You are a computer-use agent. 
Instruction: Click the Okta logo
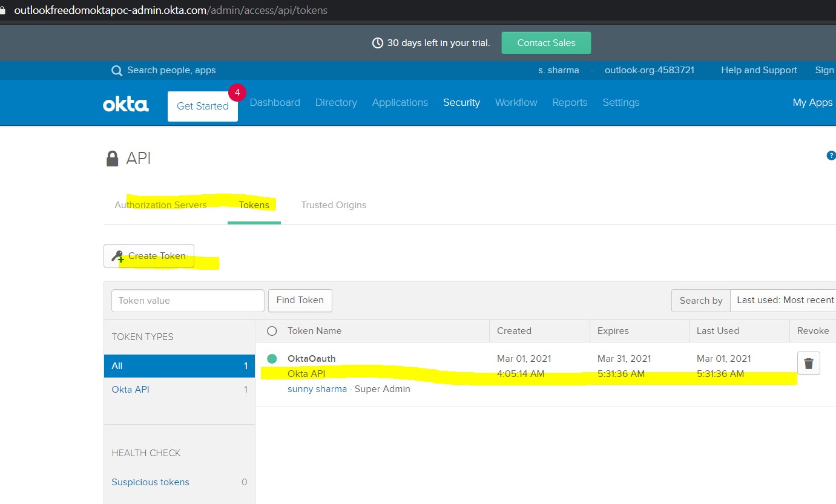pyautogui.click(x=126, y=104)
